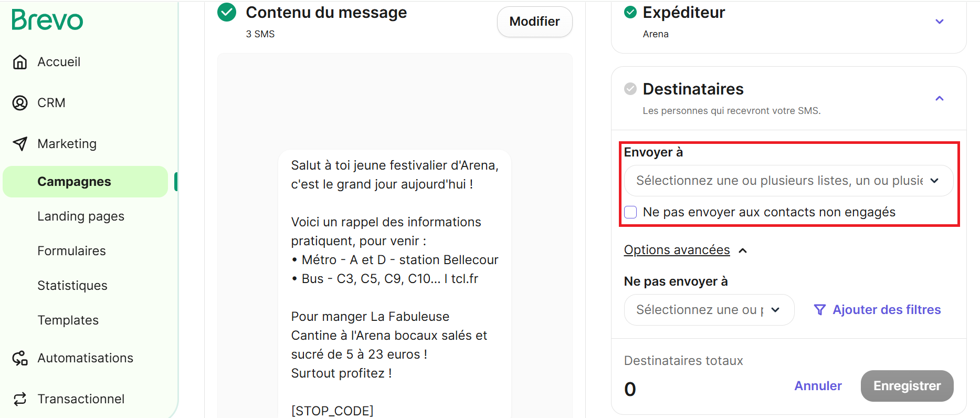Click the Accueil home icon
The image size is (980, 418).
pyautogui.click(x=20, y=62)
